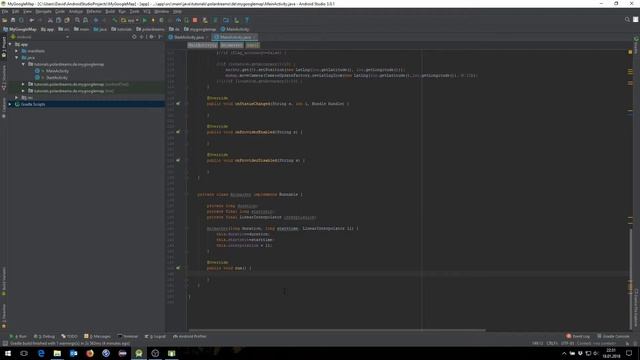Click the Undo arrow icon
Image resolution: width=640 pixels, height=360 pixels.
pyautogui.click(x=31, y=20)
